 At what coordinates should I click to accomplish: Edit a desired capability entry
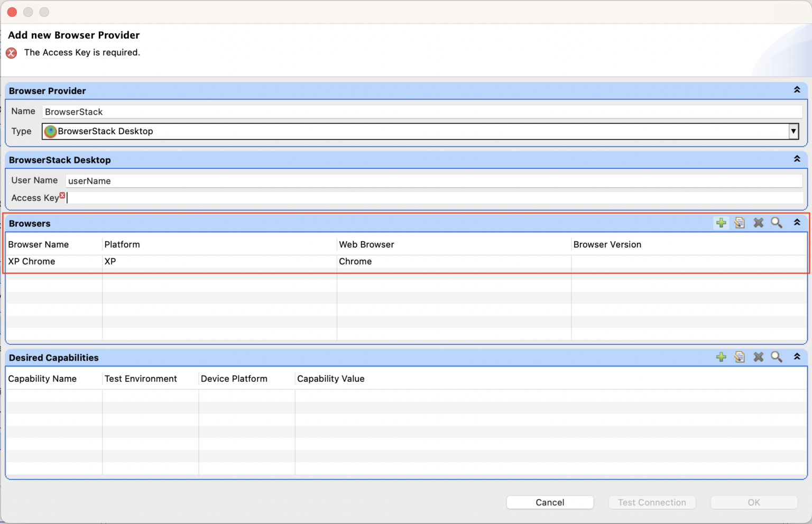[x=740, y=357]
